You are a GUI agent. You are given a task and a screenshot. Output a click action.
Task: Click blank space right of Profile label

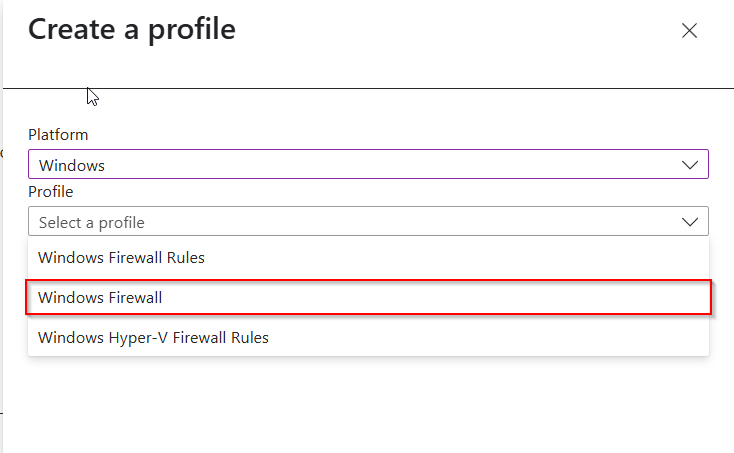click(x=400, y=191)
